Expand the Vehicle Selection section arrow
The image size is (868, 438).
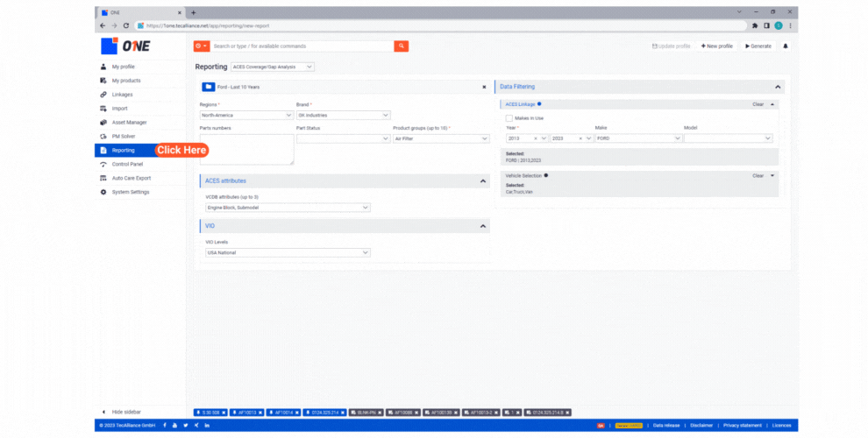772,175
